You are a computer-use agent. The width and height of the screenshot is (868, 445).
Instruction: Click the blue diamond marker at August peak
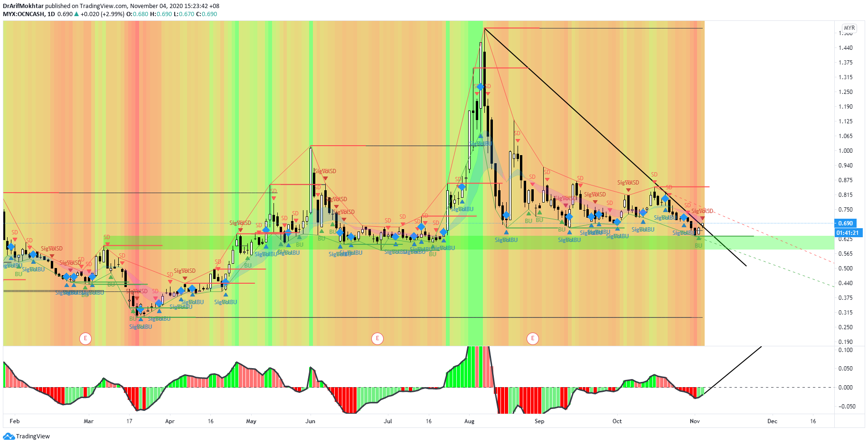pyautogui.click(x=480, y=87)
